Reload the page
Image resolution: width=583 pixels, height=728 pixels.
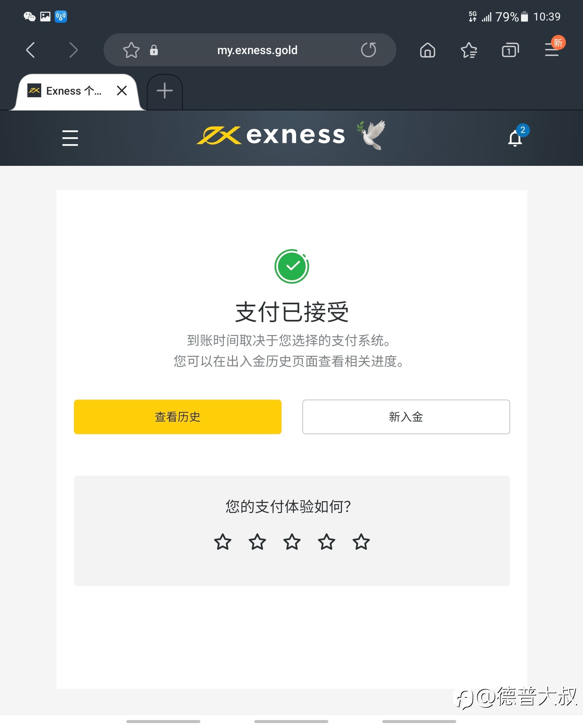click(369, 50)
